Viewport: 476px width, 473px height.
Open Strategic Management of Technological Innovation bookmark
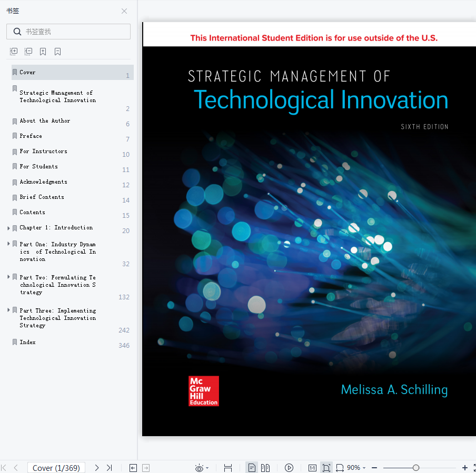point(58,96)
